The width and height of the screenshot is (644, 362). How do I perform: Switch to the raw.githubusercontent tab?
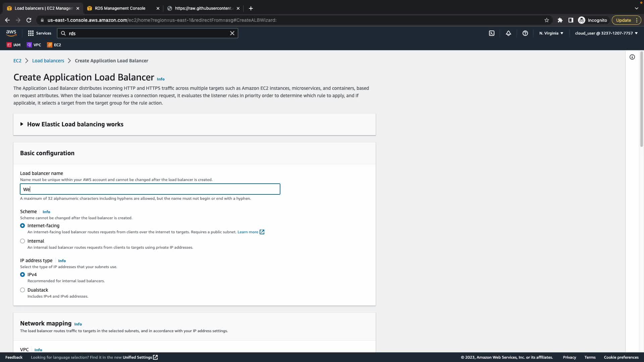[203, 8]
